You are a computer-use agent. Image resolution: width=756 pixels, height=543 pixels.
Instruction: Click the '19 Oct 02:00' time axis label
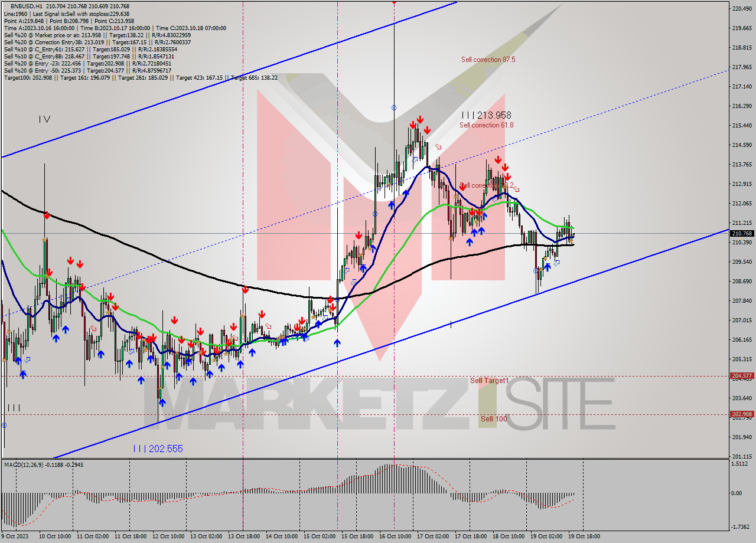pyautogui.click(x=547, y=536)
